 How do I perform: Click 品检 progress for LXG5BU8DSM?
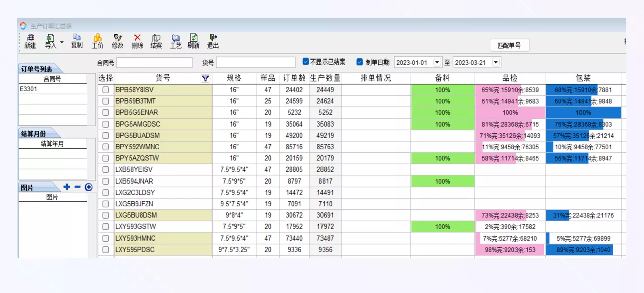(x=510, y=215)
